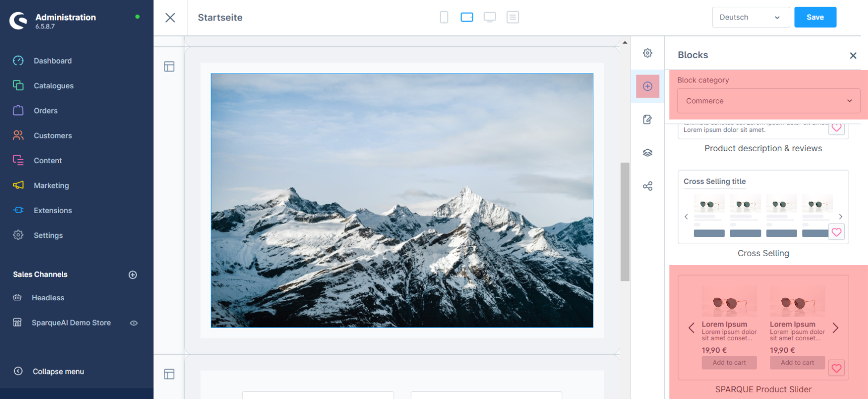Open page settings gear in editor sidebar
The height and width of the screenshot is (399, 868).
click(647, 53)
